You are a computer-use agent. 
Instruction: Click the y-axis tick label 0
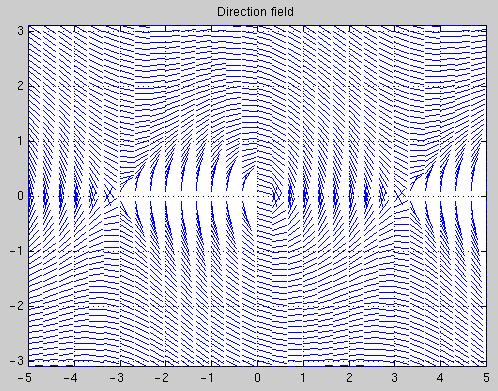coord(21,196)
